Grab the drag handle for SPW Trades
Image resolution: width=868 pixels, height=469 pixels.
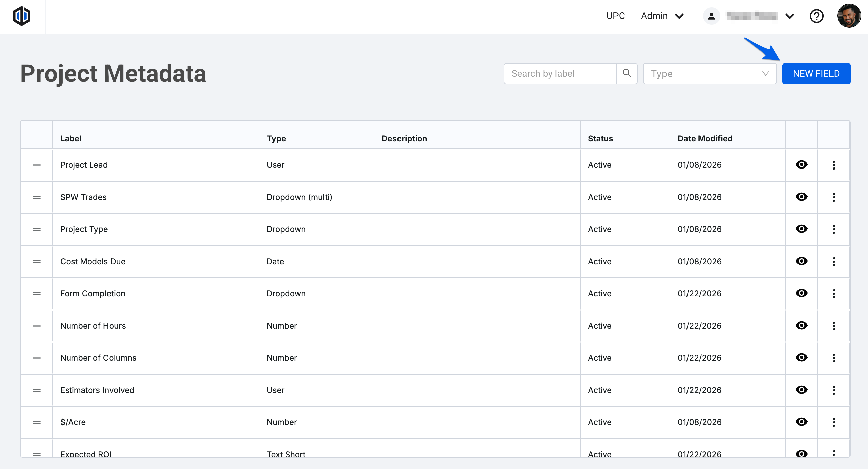[x=37, y=197]
